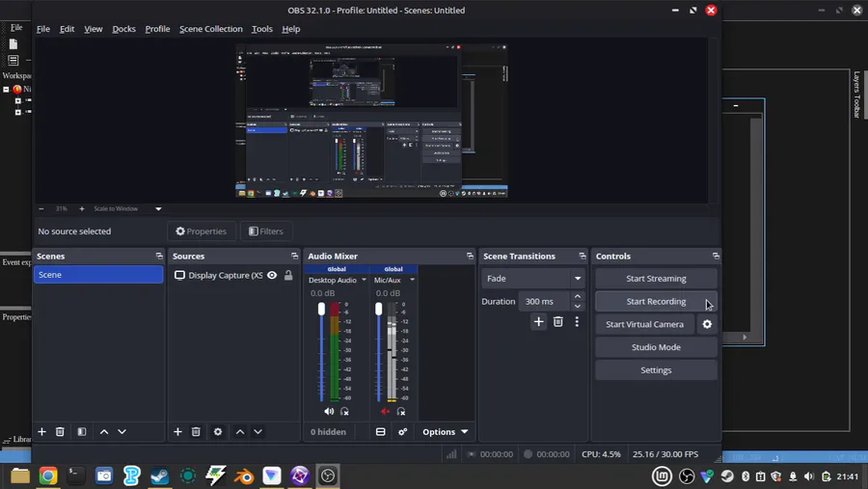The image size is (868, 489).
Task: Unmute the Mic/Aux red speaker icon
Action: (385, 412)
